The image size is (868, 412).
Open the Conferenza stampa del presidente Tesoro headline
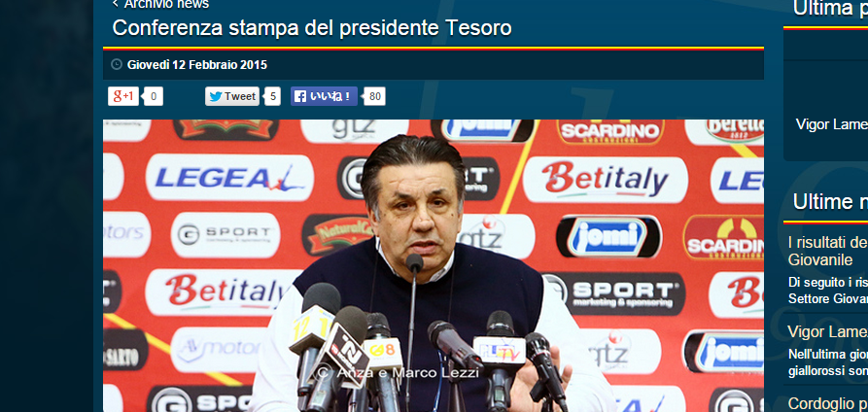pyautogui.click(x=312, y=27)
